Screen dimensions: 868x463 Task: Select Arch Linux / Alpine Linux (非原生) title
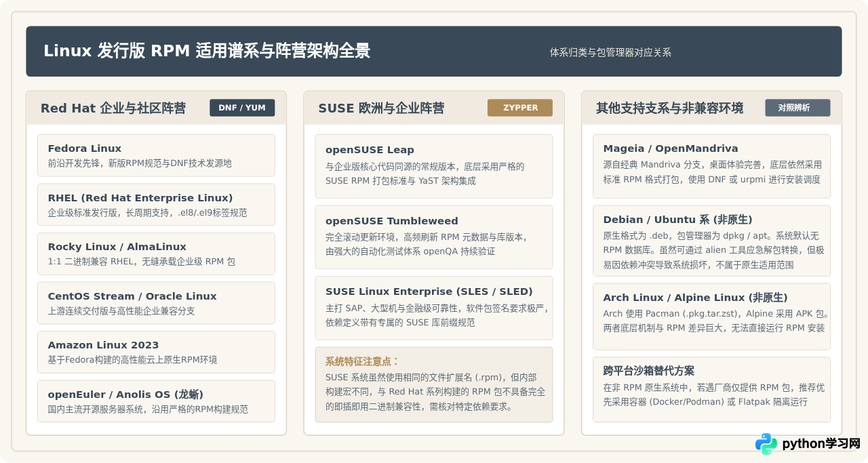(695, 298)
